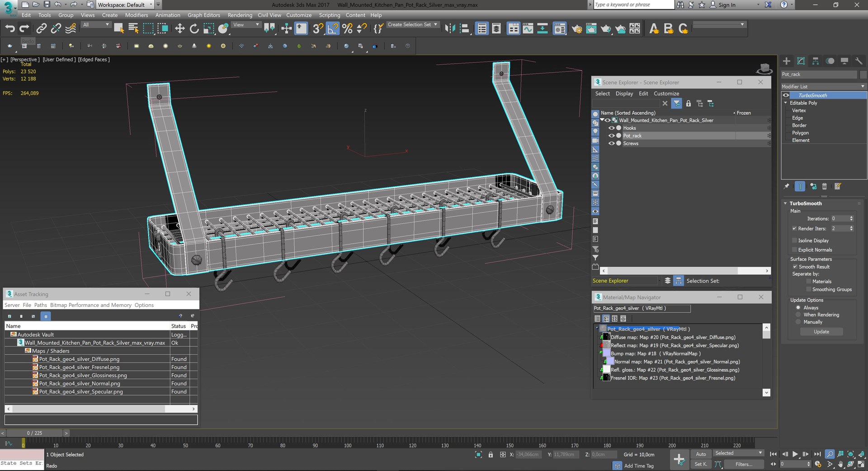Open the Rendering menu
868x471 pixels.
click(240, 15)
